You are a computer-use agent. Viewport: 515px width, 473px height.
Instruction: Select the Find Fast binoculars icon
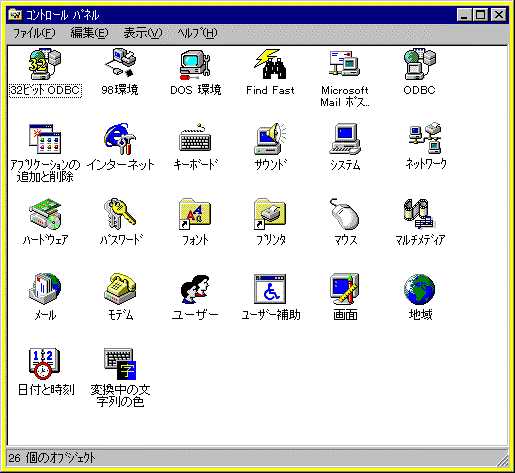point(270,64)
